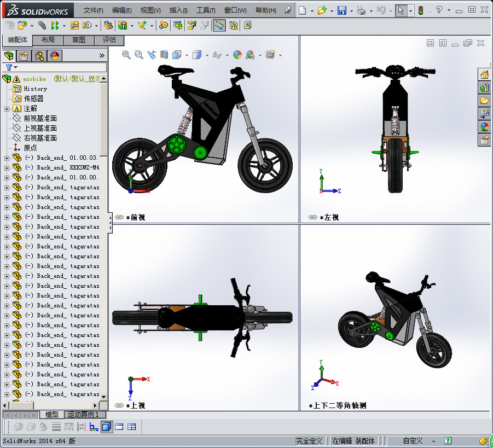Click the Bill of Materials icon
Image resolution: width=493 pixels, height=448 pixels.
178,25
